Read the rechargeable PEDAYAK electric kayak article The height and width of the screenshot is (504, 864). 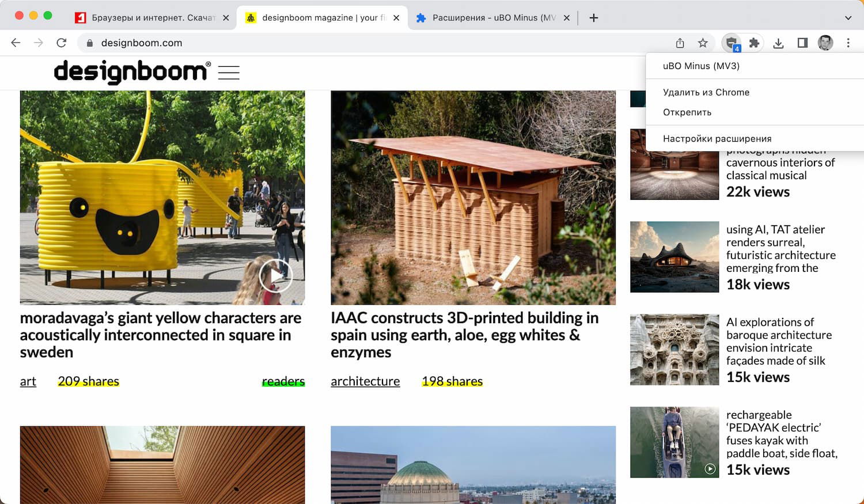[782, 434]
